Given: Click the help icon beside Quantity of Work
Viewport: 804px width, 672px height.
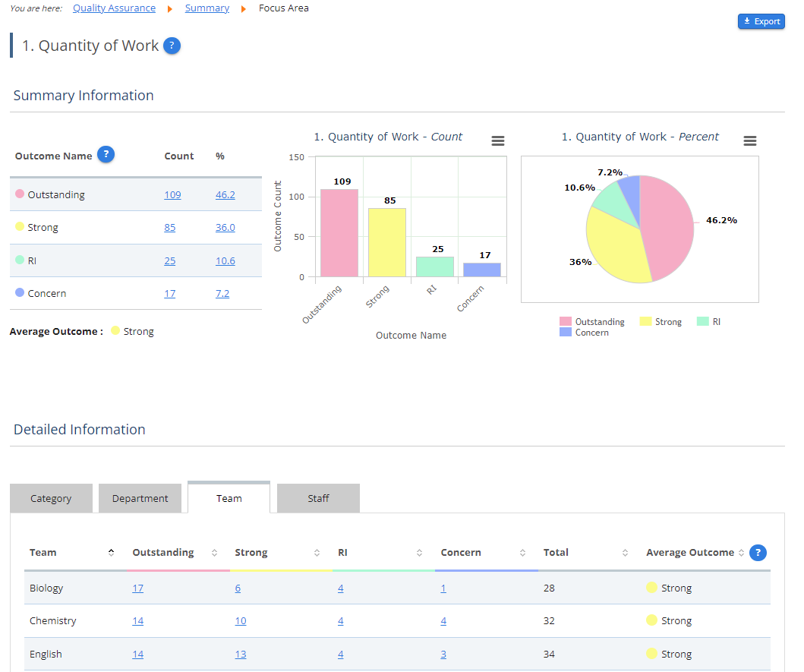Looking at the screenshot, I should pyautogui.click(x=172, y=46).
